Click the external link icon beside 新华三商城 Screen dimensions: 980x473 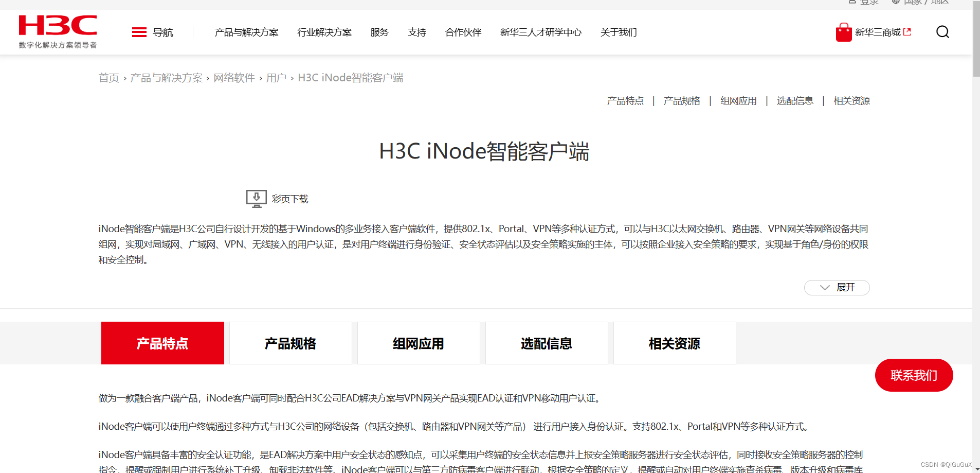(x=907, y=32)
